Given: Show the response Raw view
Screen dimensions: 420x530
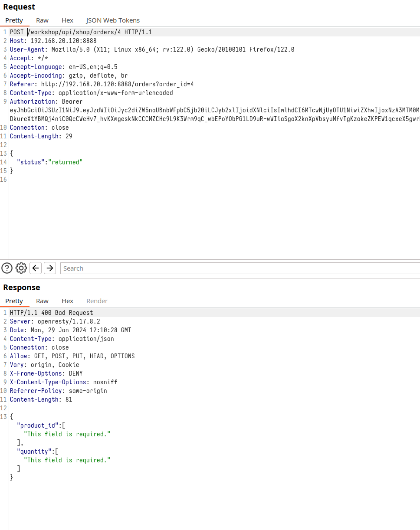Looking at the screenshot, I should [x=42, y=301].
